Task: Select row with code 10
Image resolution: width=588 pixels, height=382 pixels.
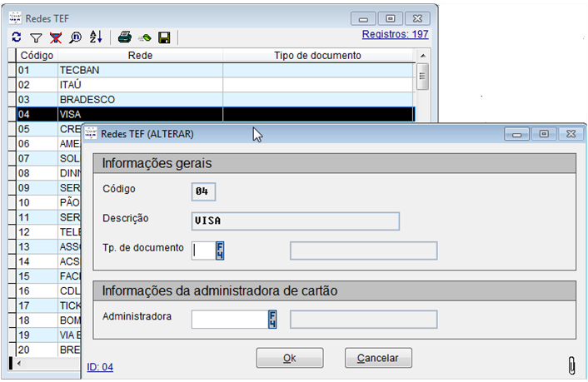Action: (49, 202)
